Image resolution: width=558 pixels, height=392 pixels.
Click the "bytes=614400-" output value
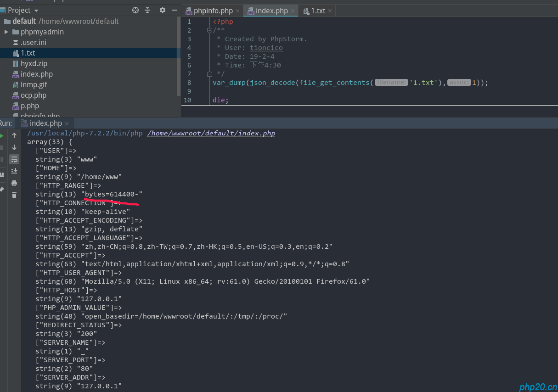click(112, 194)
